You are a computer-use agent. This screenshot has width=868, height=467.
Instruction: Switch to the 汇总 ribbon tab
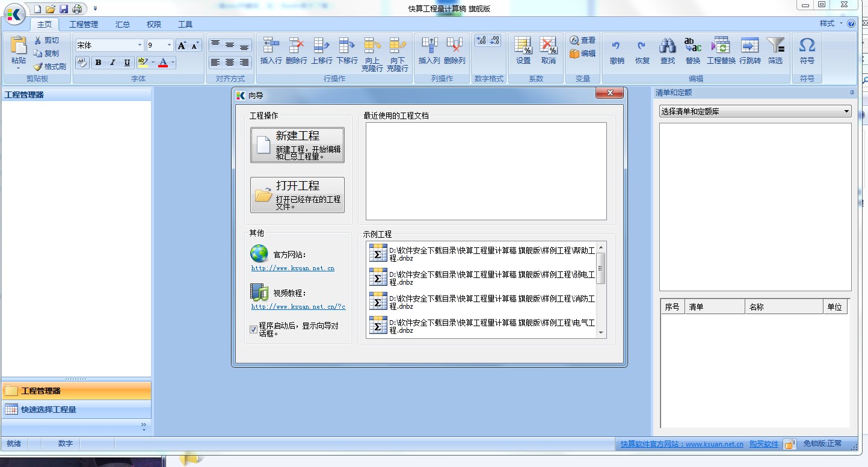[x=123, y=25]
